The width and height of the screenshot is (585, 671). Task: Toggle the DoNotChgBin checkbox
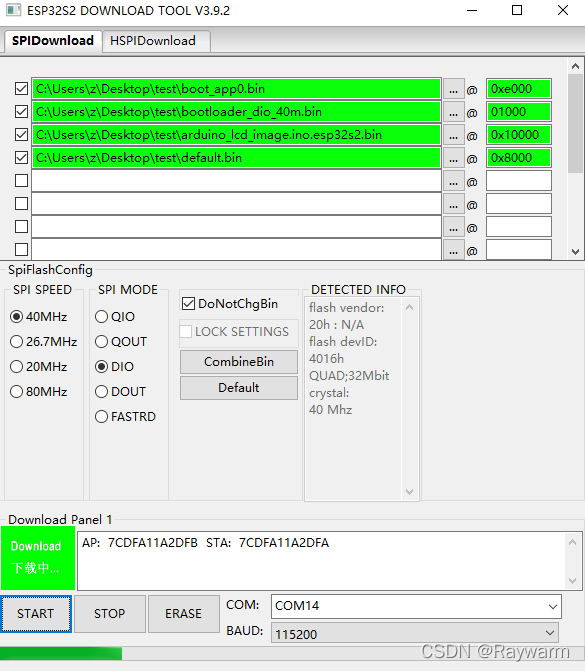(x=188, y=304)
